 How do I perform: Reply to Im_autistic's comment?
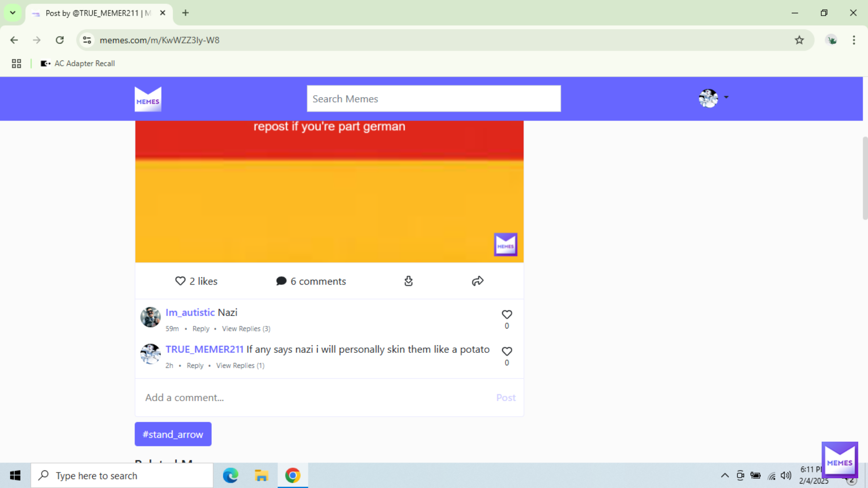(x=201, y=329)
